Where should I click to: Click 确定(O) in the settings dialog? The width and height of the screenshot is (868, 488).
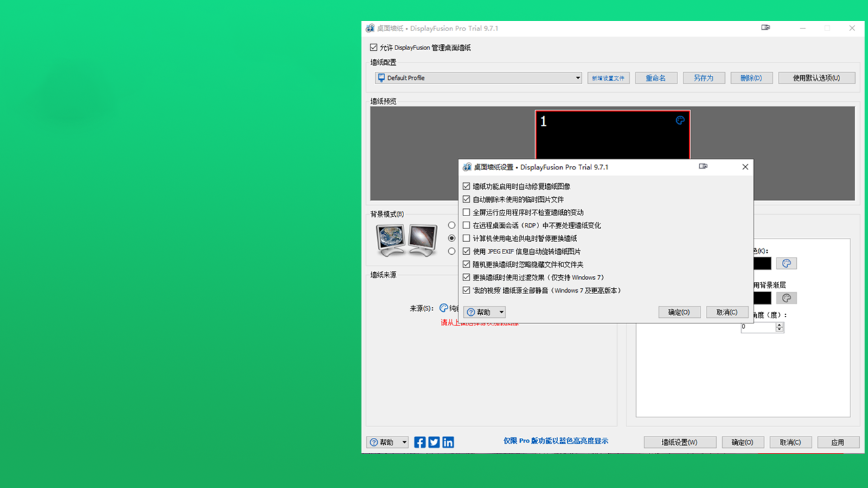(x=679, y=312)
